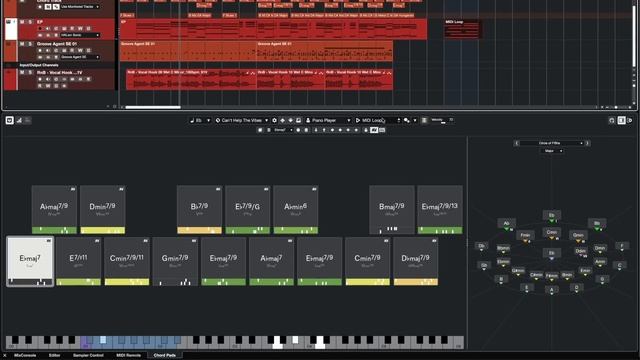Go to the next chord assistant mode
640x360 pixels.
[x=587, y=143]
